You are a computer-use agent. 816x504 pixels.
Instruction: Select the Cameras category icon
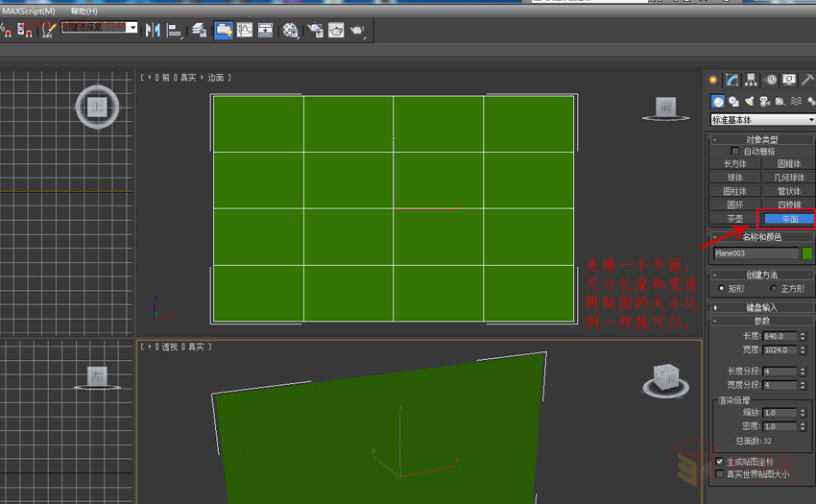(764, 101)
